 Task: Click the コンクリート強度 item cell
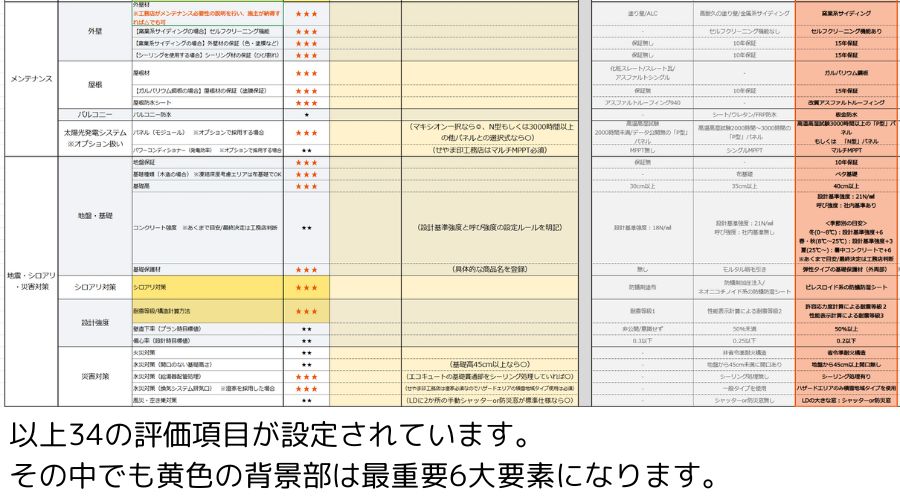pos(208,228)
